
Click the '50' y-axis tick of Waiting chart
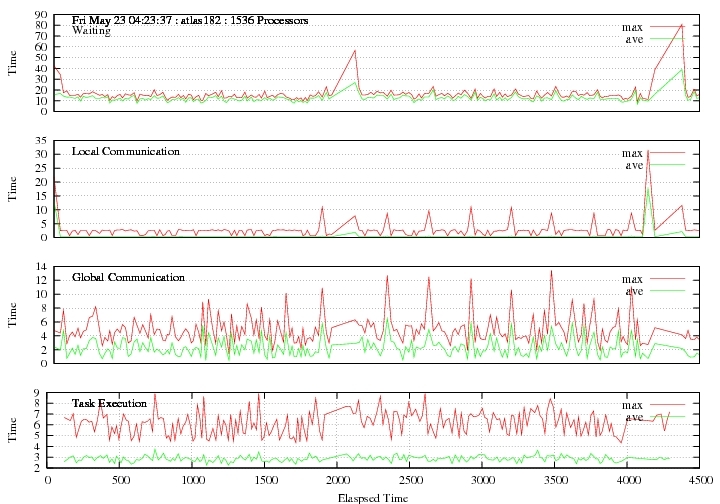tap(41, 58)
